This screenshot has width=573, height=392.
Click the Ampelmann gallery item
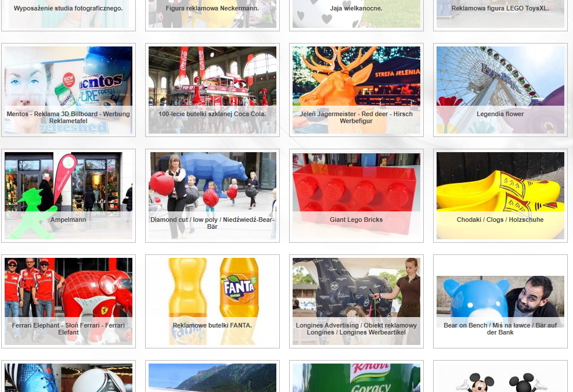[69, 196]
